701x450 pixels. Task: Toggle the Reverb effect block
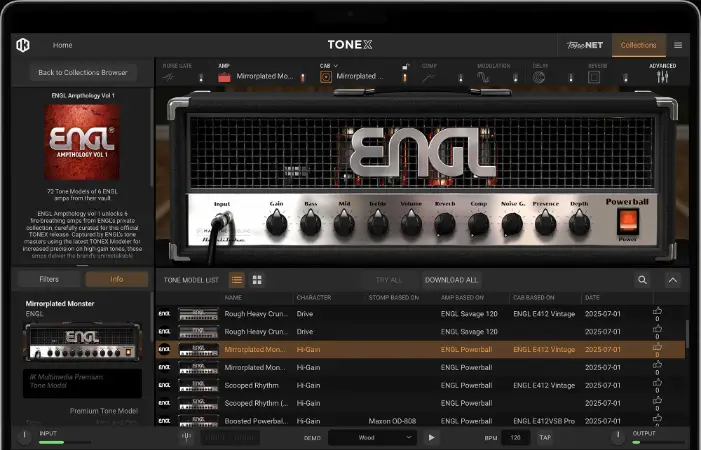625,76
